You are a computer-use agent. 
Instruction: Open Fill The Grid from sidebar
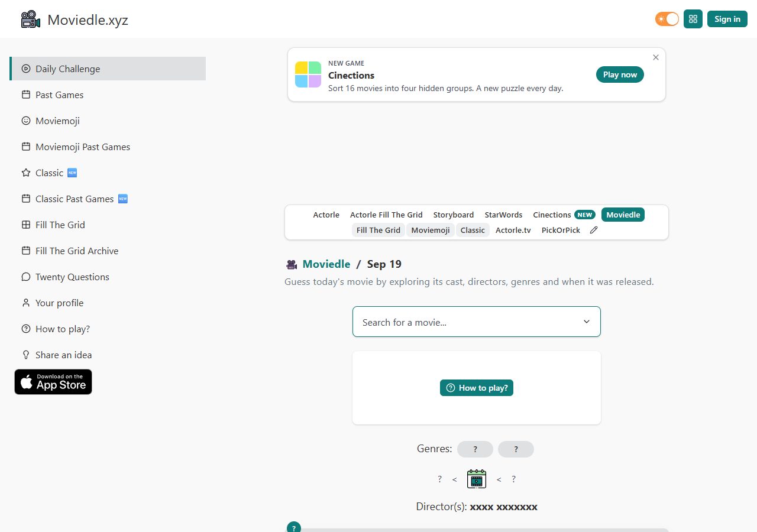[x=108, y=225]
